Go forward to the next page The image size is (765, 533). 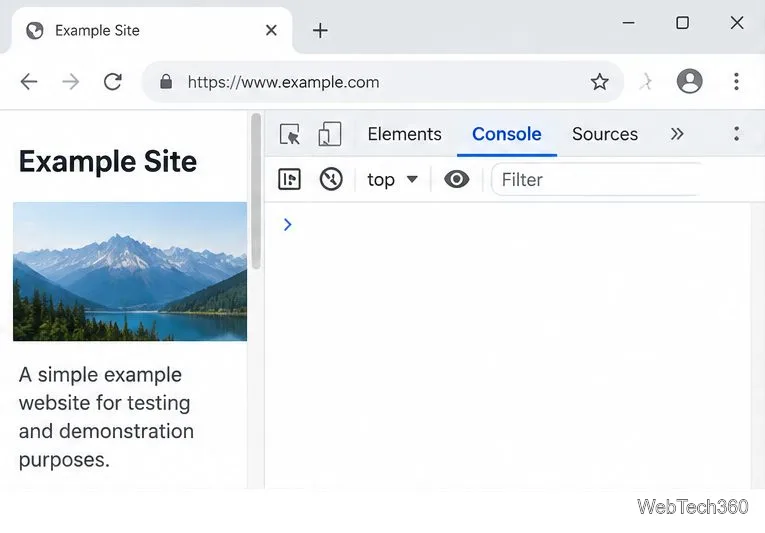click(x=71, y=82)
